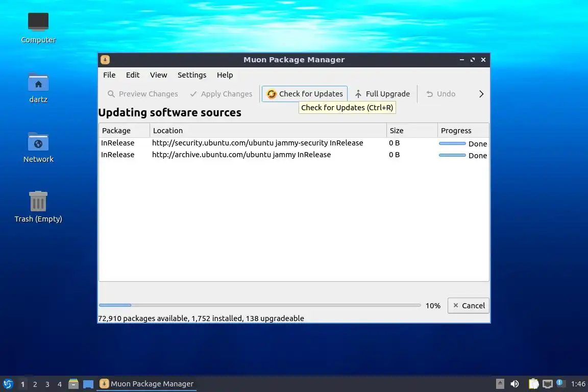Open the Help menu

point(225,75)
